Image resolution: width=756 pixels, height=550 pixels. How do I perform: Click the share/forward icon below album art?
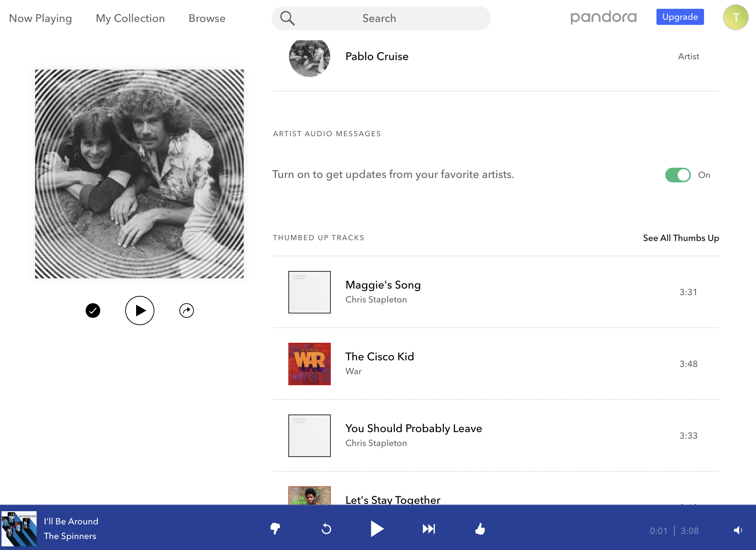(x=186, y=310)
